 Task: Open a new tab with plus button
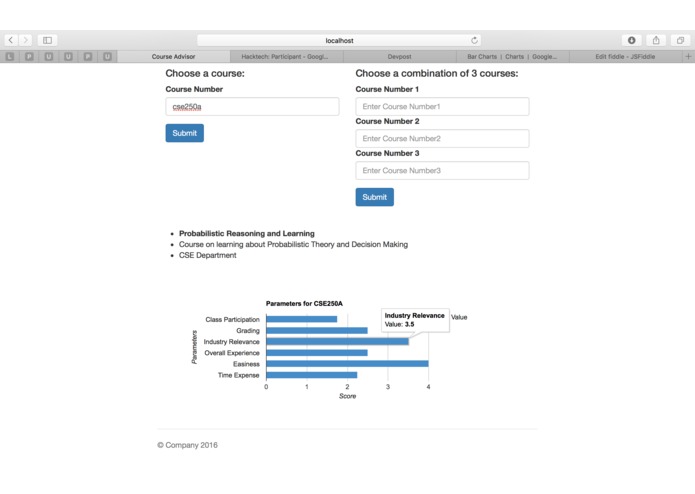tap(688, 56)
